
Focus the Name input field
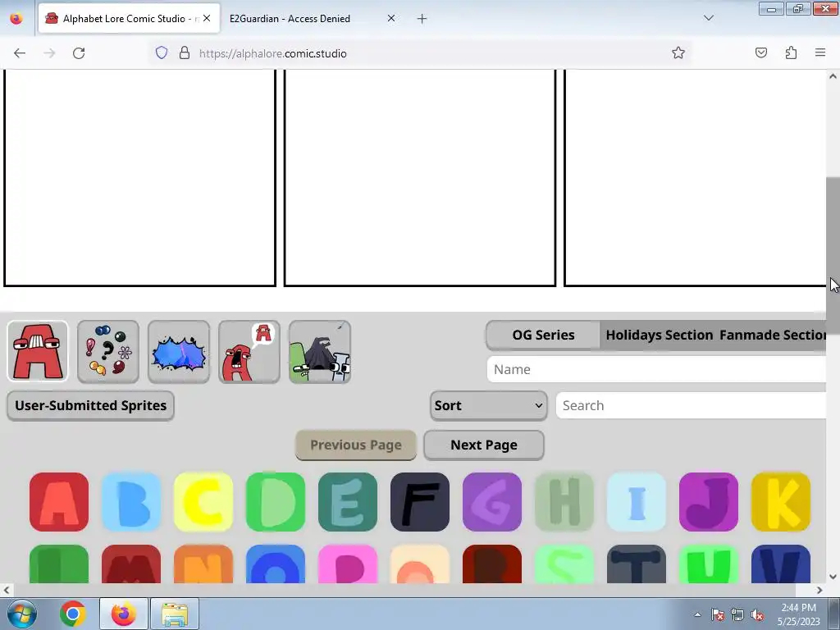click(x=656, y=370)
